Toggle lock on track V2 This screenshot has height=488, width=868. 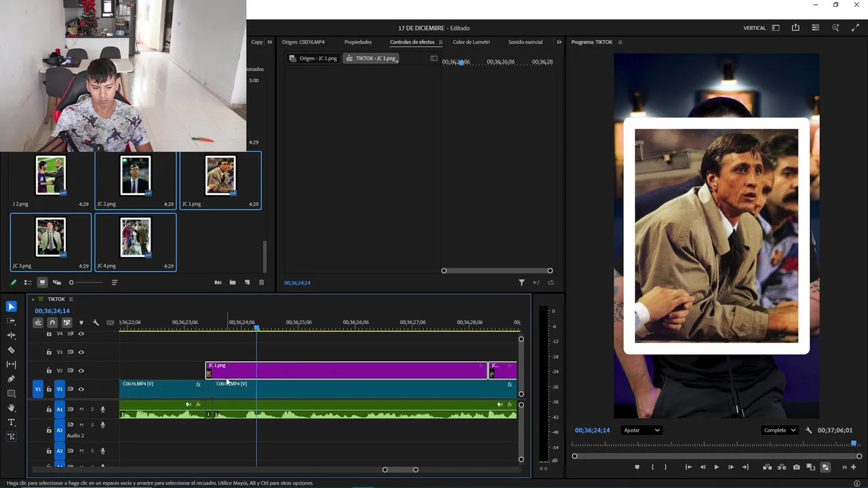coord(49,371)
